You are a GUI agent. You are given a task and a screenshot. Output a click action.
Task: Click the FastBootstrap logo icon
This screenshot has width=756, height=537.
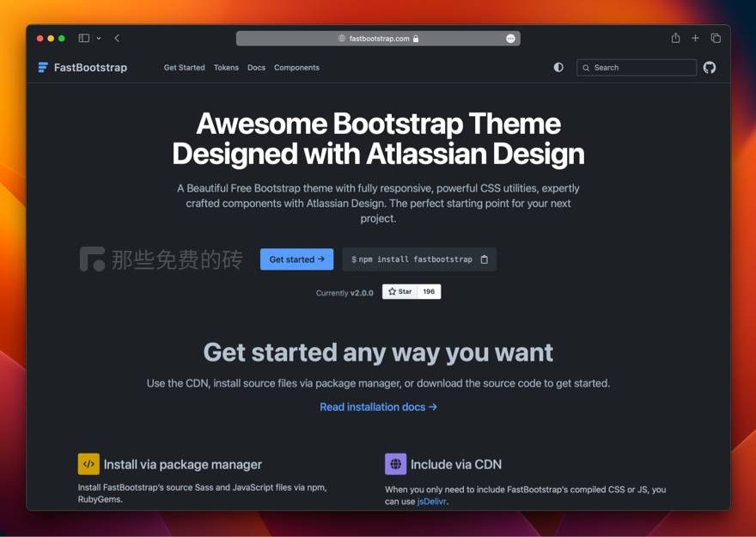click(42, 67)
